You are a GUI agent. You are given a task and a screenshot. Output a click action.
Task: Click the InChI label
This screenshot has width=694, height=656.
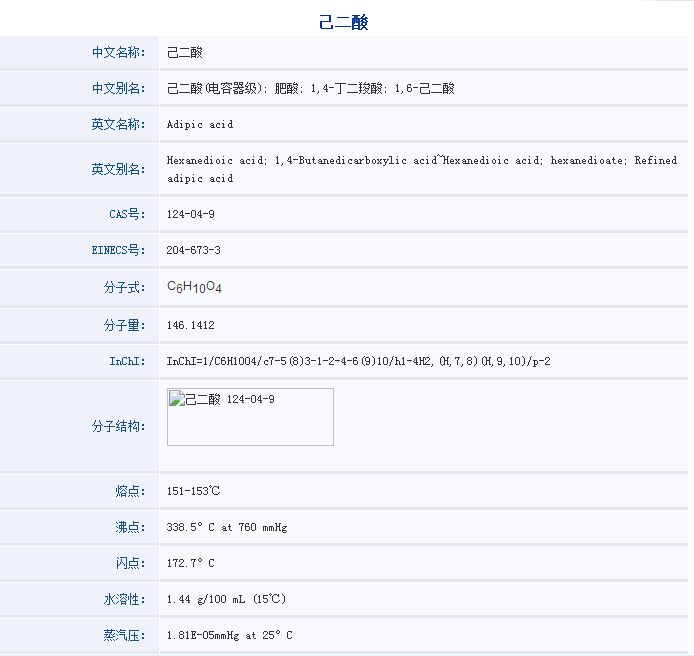click(127, 361)
